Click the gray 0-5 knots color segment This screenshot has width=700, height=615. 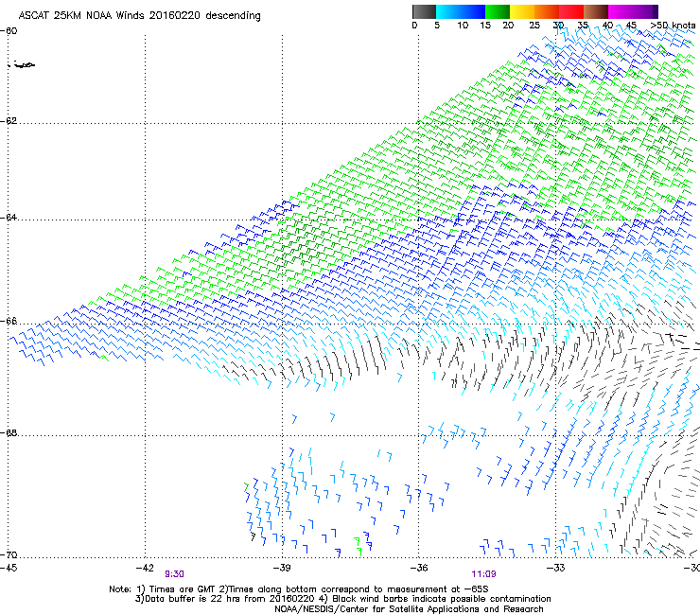[424, 11]
